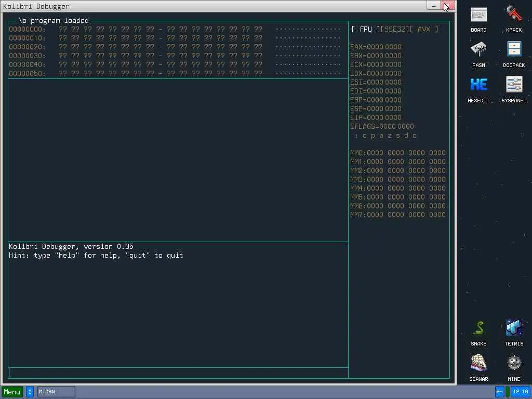
Task: Launch the TETRIS game icon
Action: 514,329
